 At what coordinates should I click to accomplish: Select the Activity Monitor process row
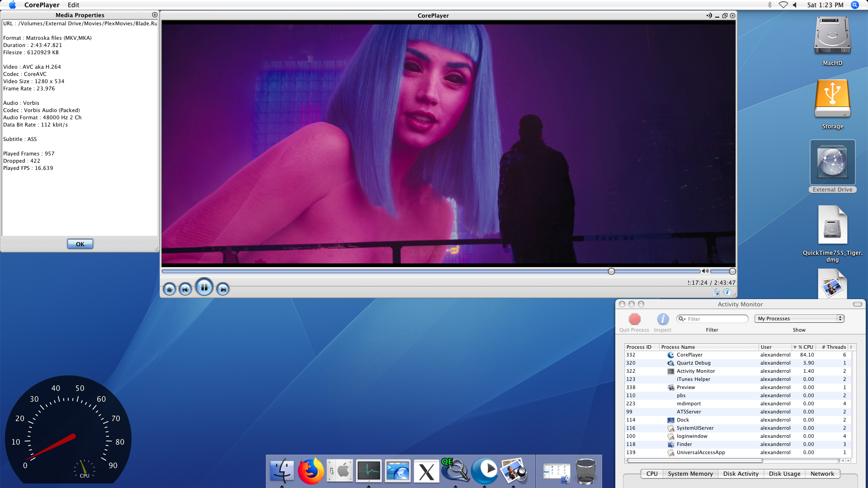[737, 371]
